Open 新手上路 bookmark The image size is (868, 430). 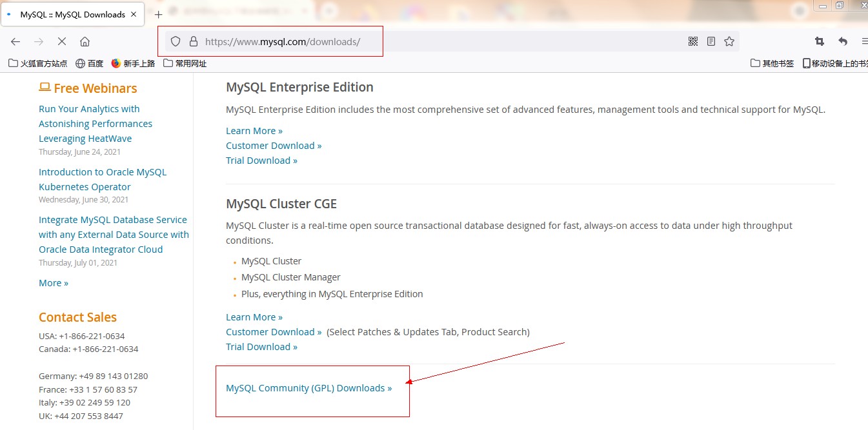coord(133,63)
